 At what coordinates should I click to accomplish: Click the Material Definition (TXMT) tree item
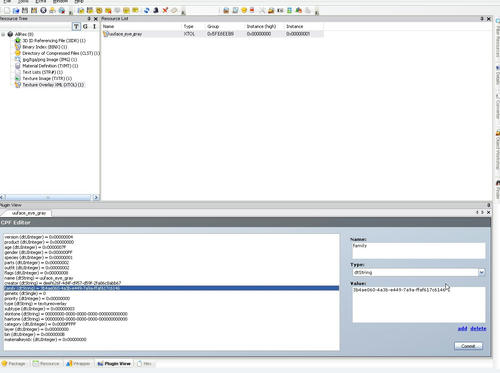(x=50, y=66)
